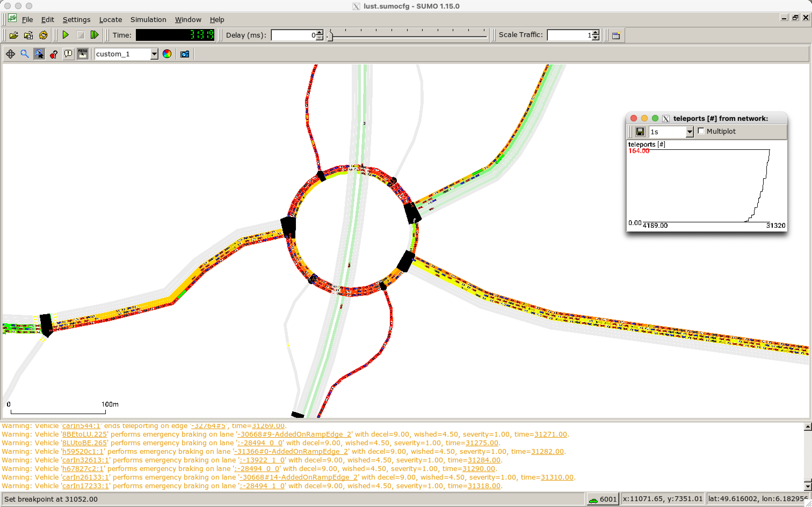Open the locate object question mark icon

(54, 54)
